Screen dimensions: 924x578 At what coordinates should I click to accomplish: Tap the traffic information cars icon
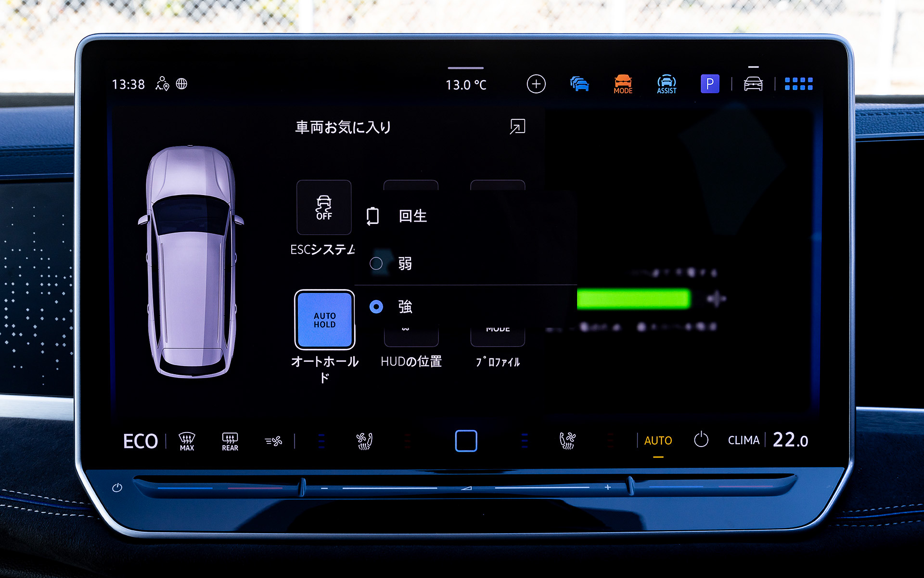pos(579,84)
